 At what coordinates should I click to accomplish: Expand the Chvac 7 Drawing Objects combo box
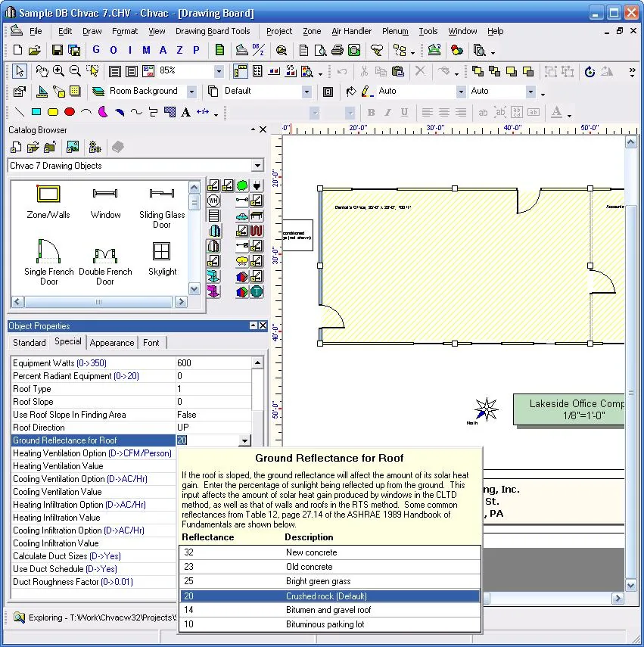pos(257,166)
